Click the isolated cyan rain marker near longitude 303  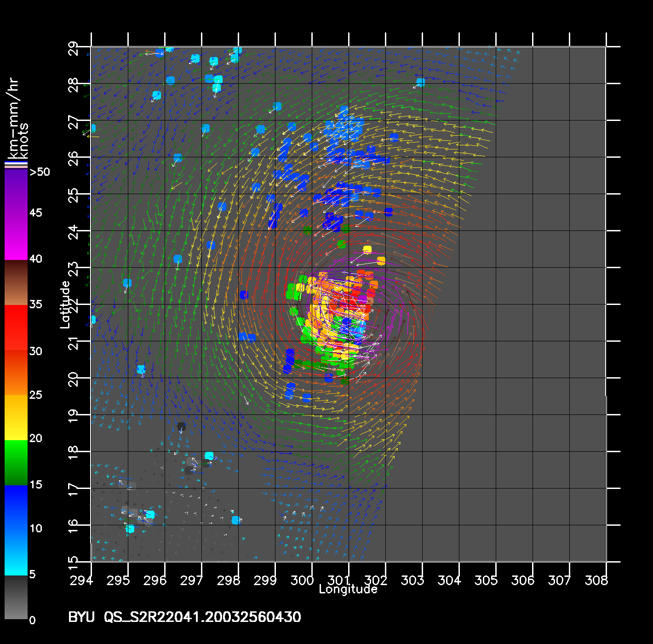click(420, 82)
